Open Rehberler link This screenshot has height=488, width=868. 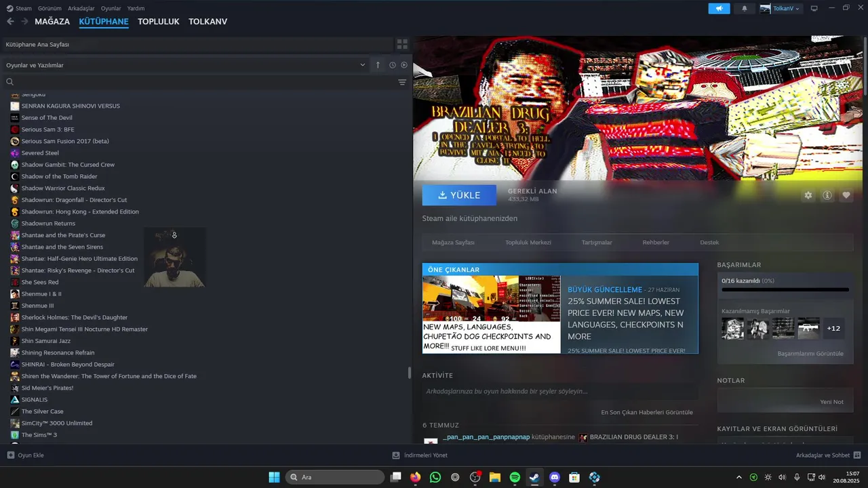pos(656,243)
